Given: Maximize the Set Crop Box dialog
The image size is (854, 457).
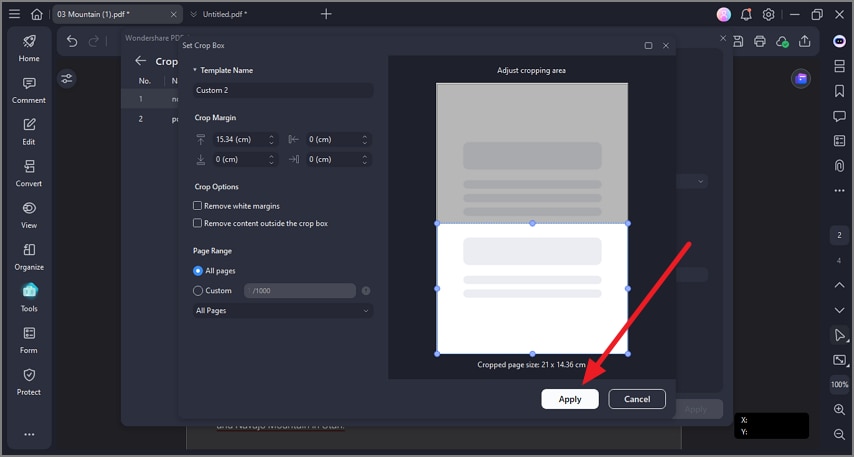Looking at the screenshot, I should click(x=648, y=46).
